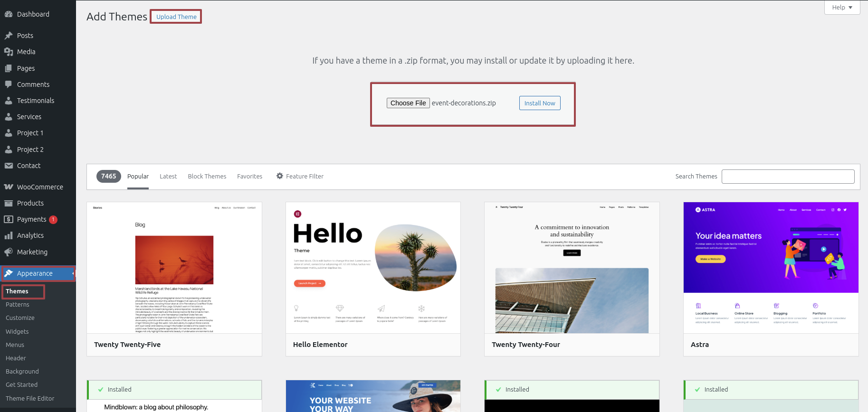The height and width of the screenshot is (412, 868).
Task: Open the Feature Filter link
Action: (x=300, y=176)
